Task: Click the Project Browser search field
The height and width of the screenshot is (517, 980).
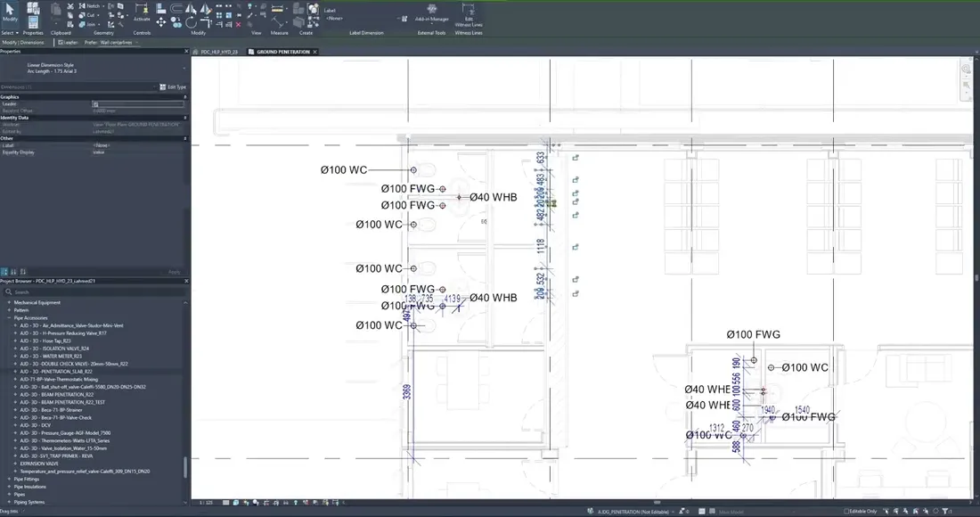Action: pyautogui.click(x=94, y=292)
